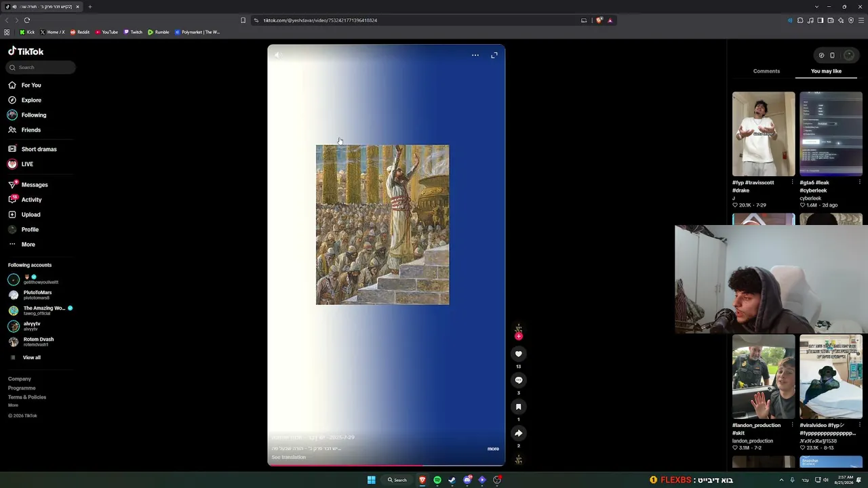
Task: Open PlutoToMars following account
Action: 31,295
